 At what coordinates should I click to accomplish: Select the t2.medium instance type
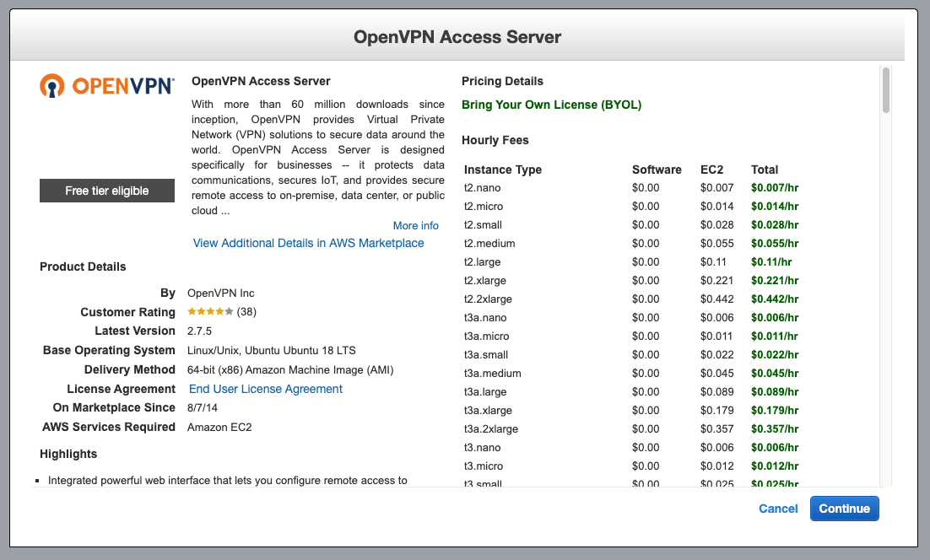pos(489,244)
